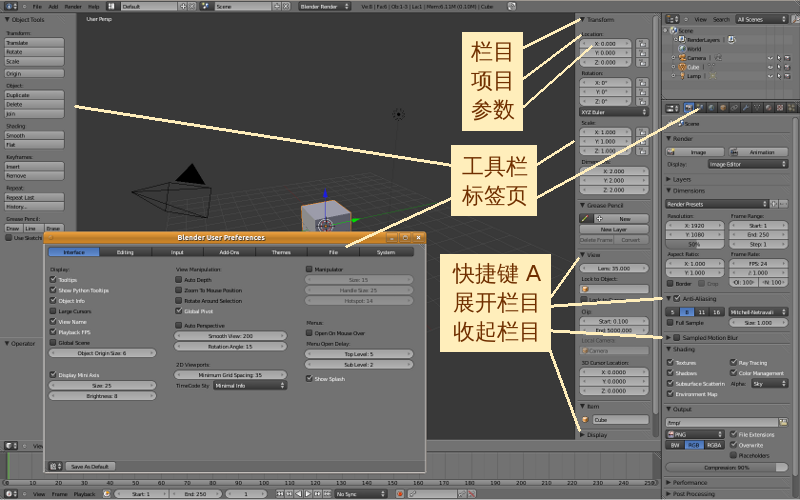Image resolution: width=800 pixels, height=500 pixels.
Task: Jump to the first frame in the timeline
Action: click(280, 493)
